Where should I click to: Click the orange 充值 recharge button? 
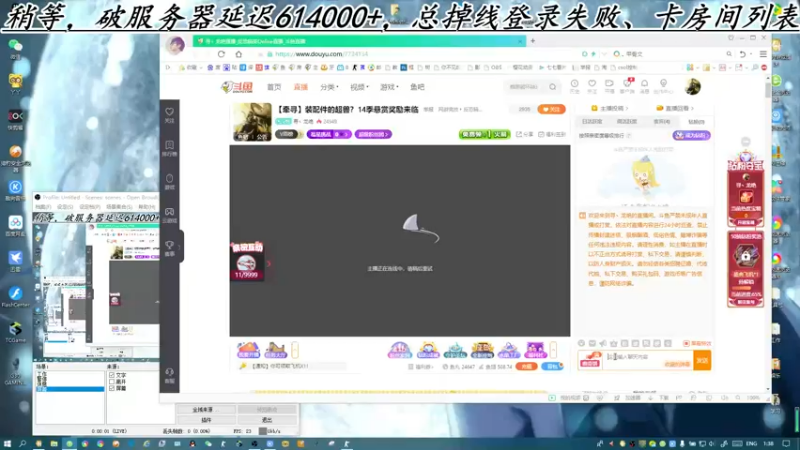(x=526, y=366)
